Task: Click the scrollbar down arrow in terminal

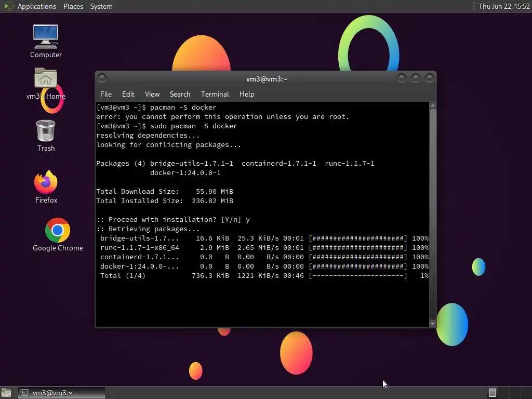Action: [433, 324]
